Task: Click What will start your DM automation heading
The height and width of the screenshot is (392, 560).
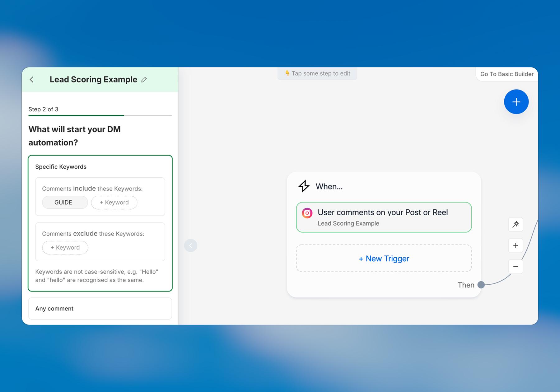Action: pos(75,136)
